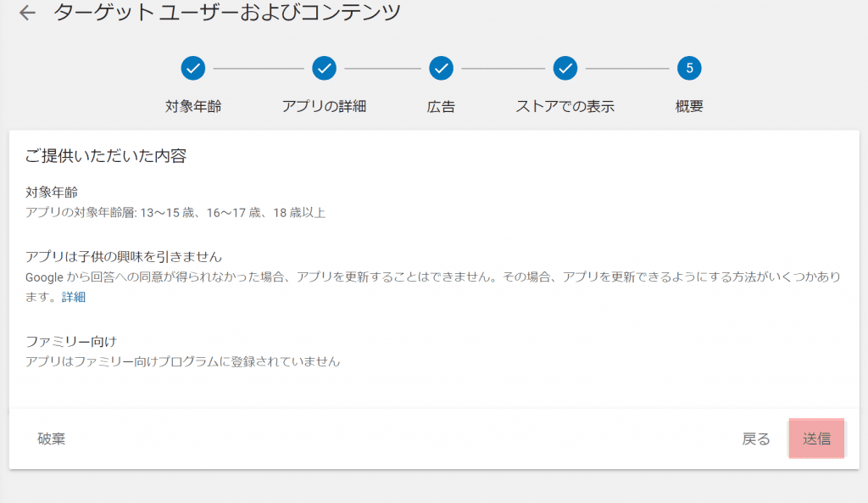Click the step 5 numbered circle
868x503 pixels.
689,68
